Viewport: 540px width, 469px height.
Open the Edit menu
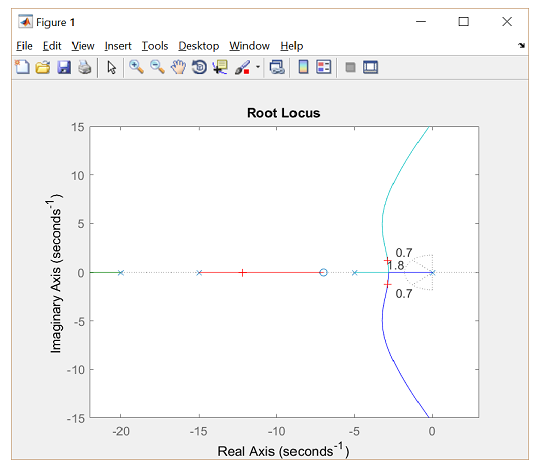[52, 46]
